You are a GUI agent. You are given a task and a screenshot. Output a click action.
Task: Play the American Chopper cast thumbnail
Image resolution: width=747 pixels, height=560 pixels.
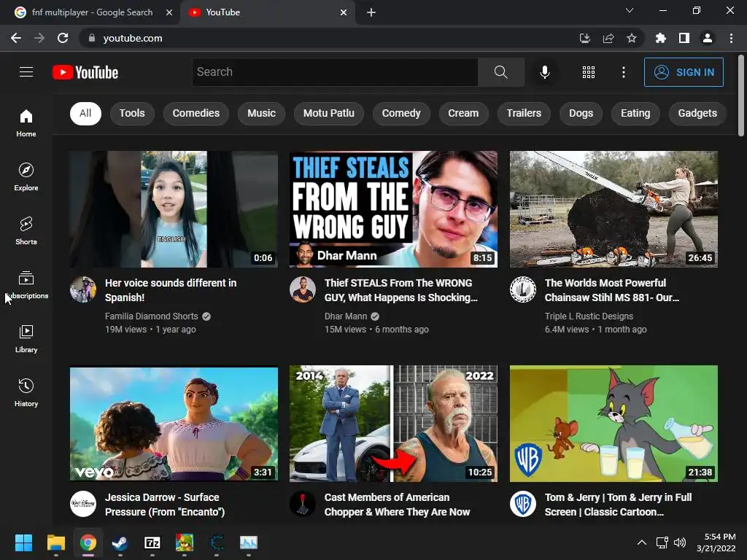(x=393, y=424)
